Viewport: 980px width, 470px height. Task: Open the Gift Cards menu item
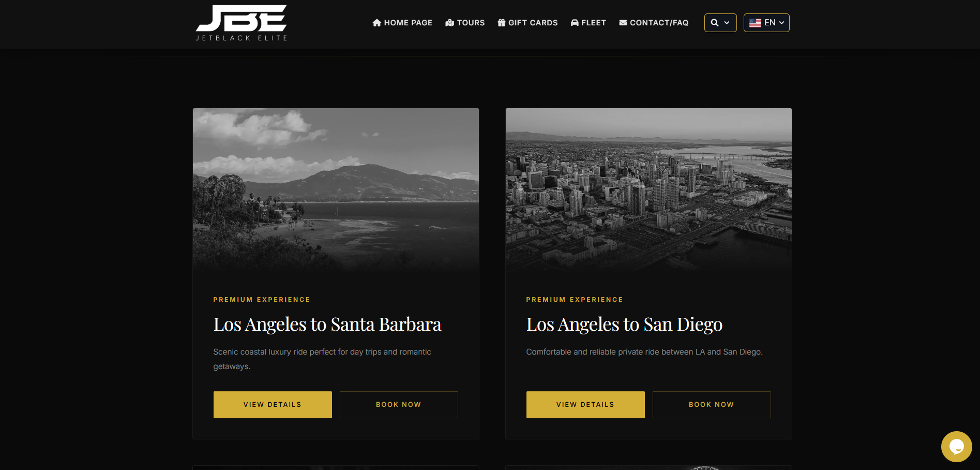(533, 23)
